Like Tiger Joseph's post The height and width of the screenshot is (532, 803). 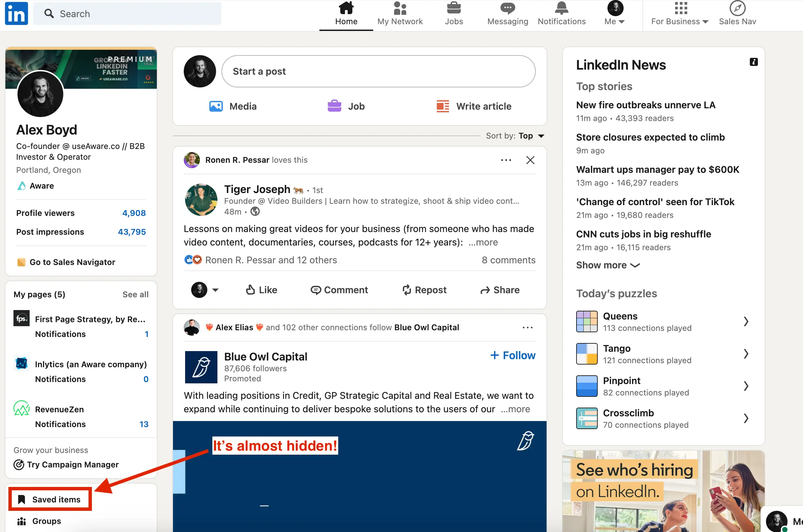tap(261, 290)
